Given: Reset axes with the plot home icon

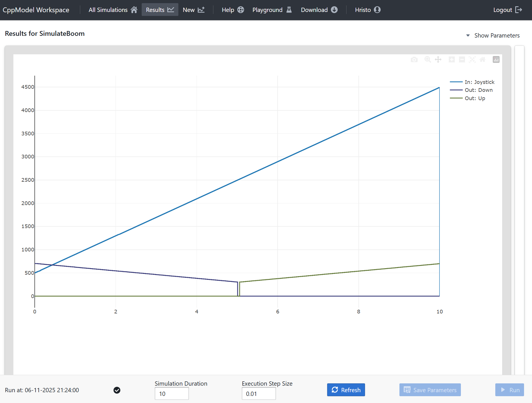Looking at the screenshot, I should [482, 59].
